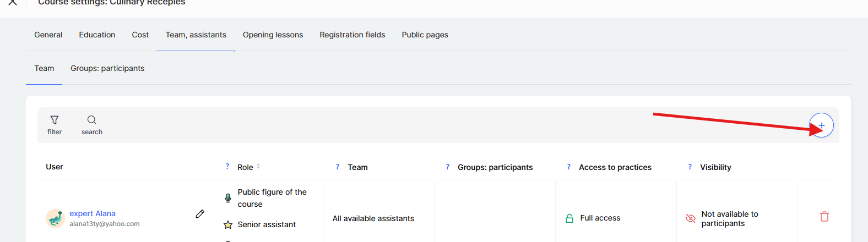Click the close X icon for course settings
868x242 pixels.
point(13,3)
